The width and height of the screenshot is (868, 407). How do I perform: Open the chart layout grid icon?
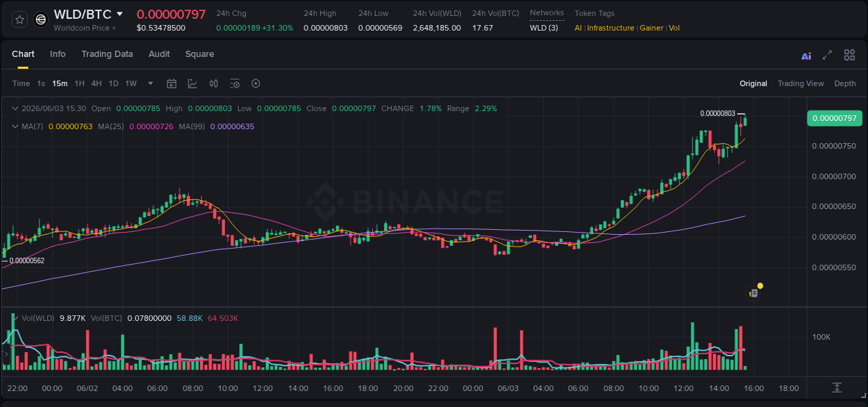pyautogui.click(x=849, y=55)
